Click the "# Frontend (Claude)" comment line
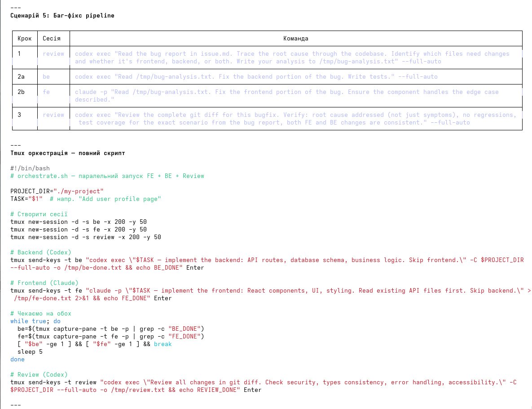The height and width of the screenshot is (409, 532). 44,283
